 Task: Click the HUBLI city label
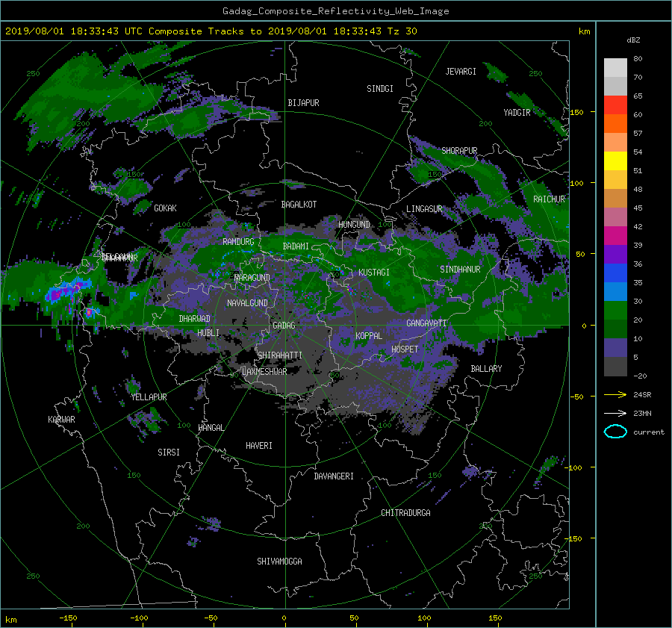coord(208,333)
